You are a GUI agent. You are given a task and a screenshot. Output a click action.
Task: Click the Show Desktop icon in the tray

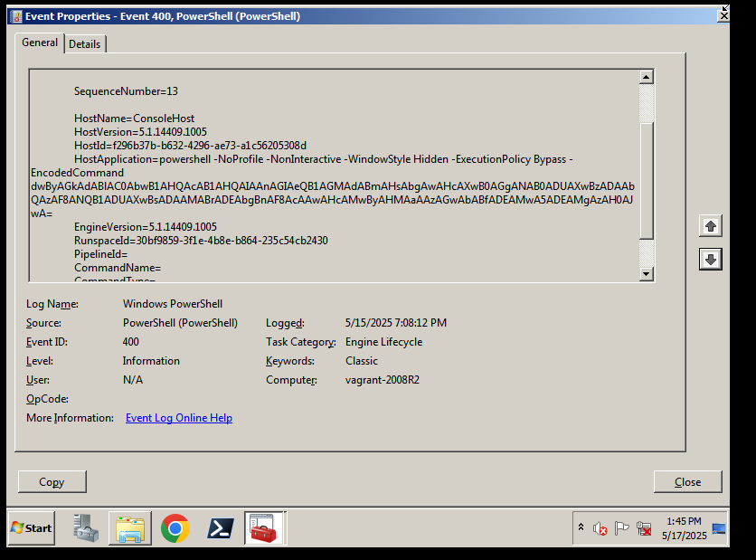[718, 528]
